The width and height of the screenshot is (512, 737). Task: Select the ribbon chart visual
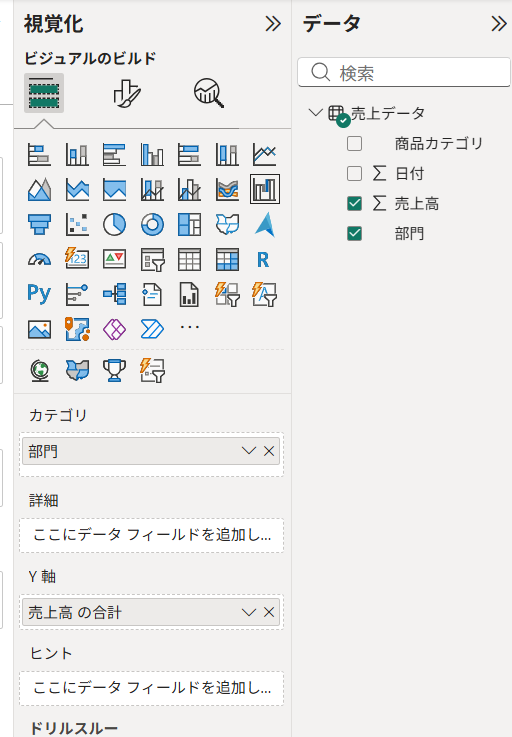(227, 189)
